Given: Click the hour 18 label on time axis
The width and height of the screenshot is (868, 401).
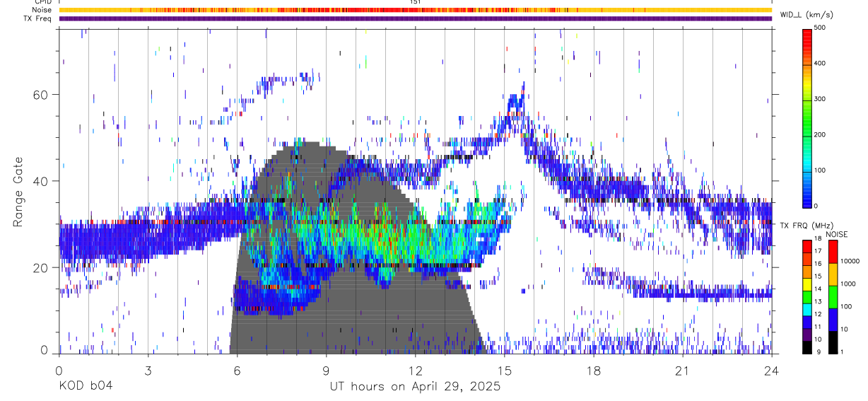Looking at the screenshot, I should (593, 370).
